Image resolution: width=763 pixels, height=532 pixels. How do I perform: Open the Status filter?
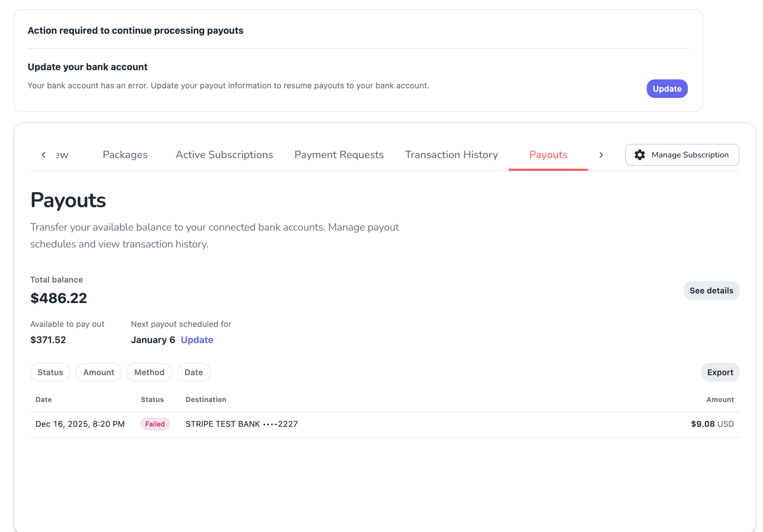click(50, 372)
